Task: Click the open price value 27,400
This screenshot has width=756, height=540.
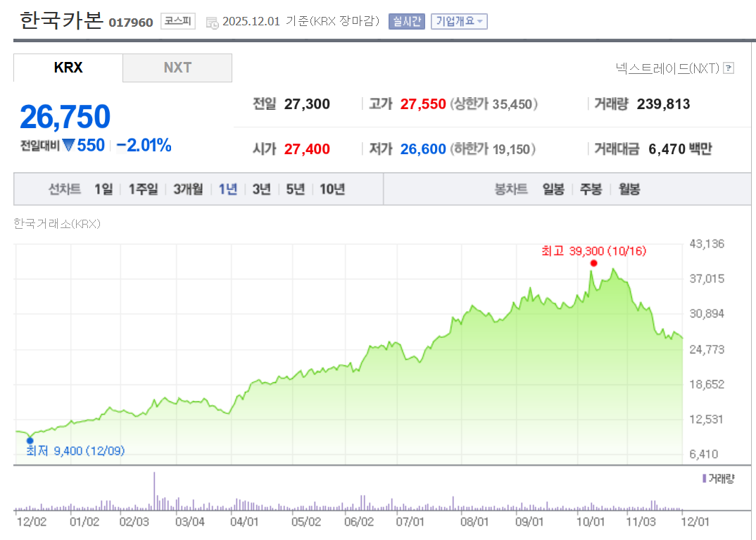Action: point(307,149)
